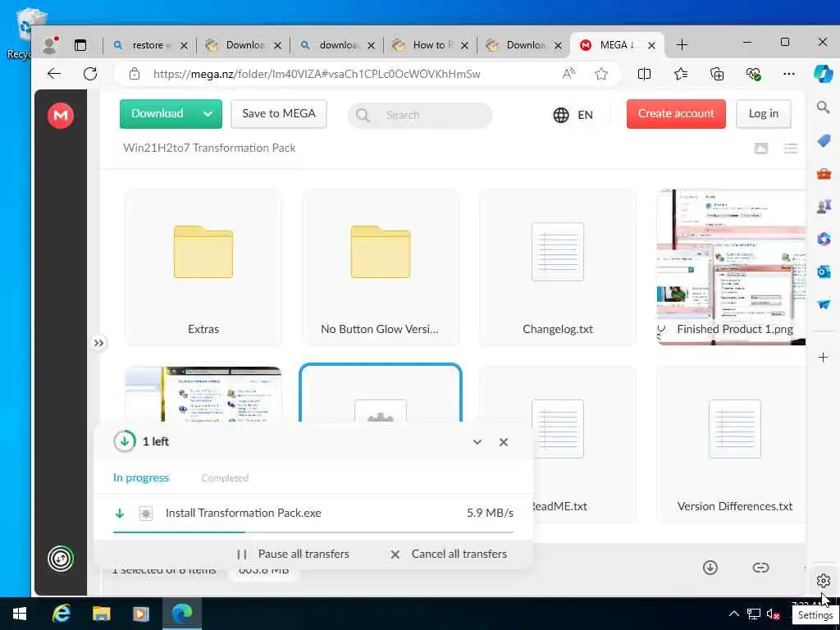Open File Explorer from taskbar
This screenshot has height=630, width=840.
(x=101, y=614)
